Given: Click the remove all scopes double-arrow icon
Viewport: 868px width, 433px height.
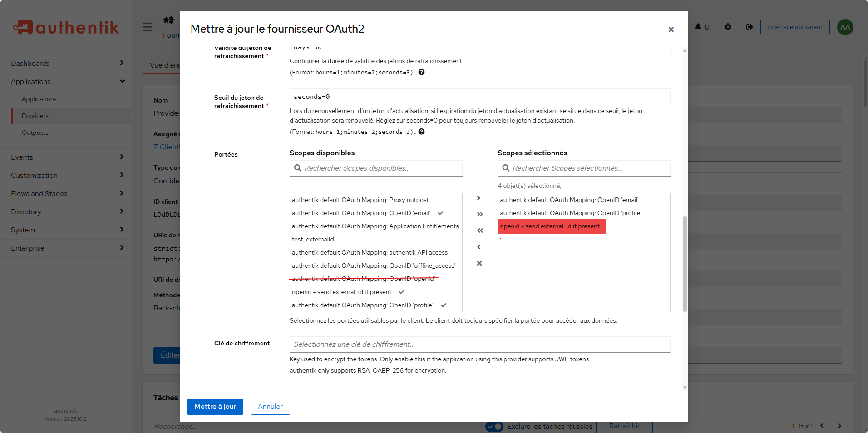Looking at the screenshot, I should click(479, 231).
